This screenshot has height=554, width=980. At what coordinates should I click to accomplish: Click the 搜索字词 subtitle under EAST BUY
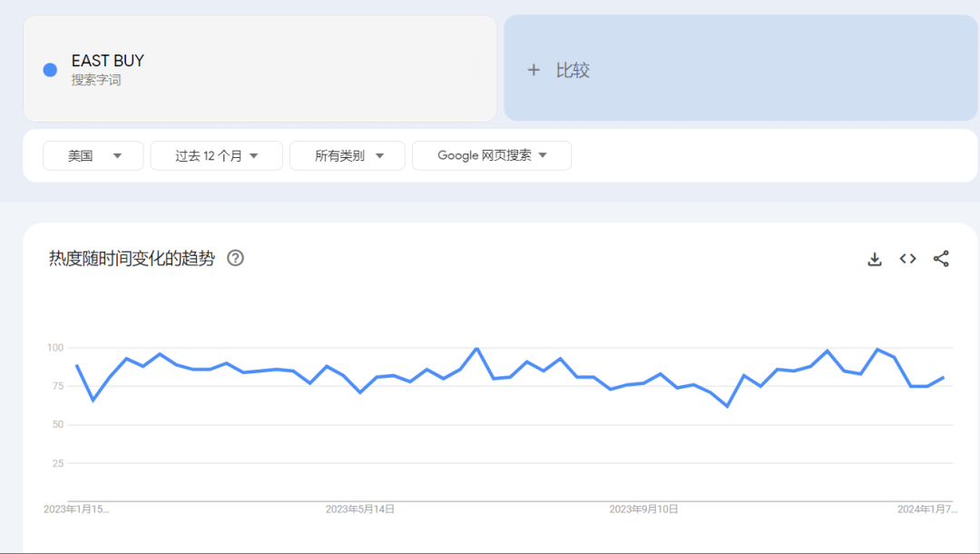pos(96,80)
